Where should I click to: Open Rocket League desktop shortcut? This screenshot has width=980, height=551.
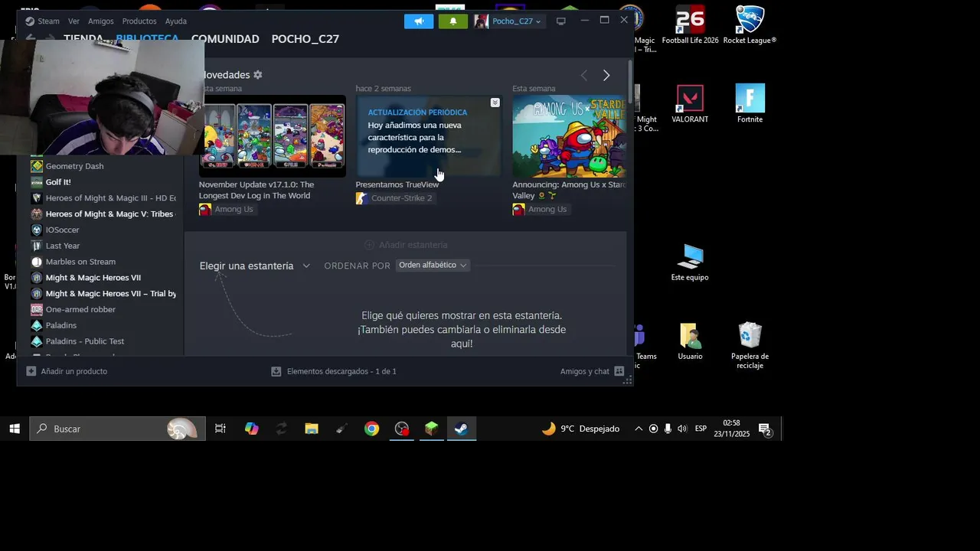[x=750, y=25]
